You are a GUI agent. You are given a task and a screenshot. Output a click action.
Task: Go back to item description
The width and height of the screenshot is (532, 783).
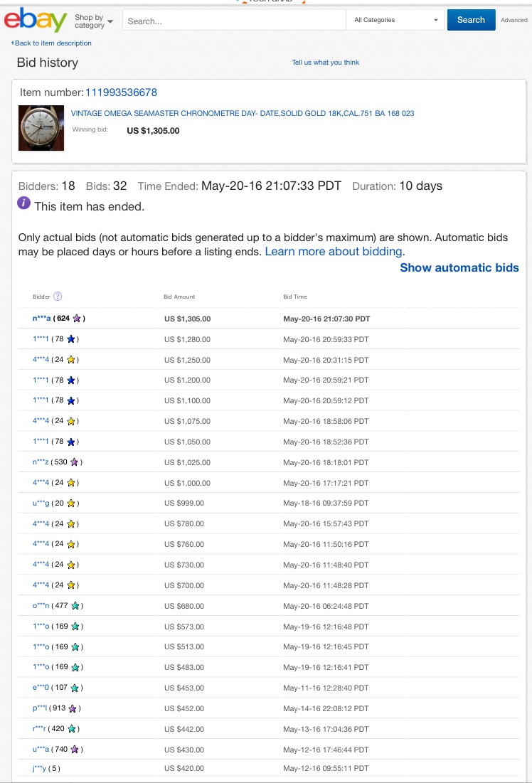[53, 43]
